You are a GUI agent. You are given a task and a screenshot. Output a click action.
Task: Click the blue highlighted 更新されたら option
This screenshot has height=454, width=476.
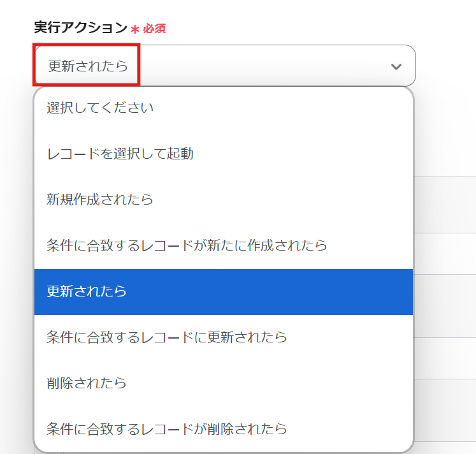[87, 291]
